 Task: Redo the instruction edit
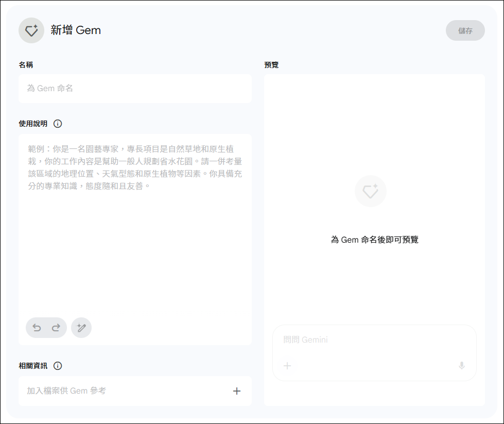tap(56, 328)
